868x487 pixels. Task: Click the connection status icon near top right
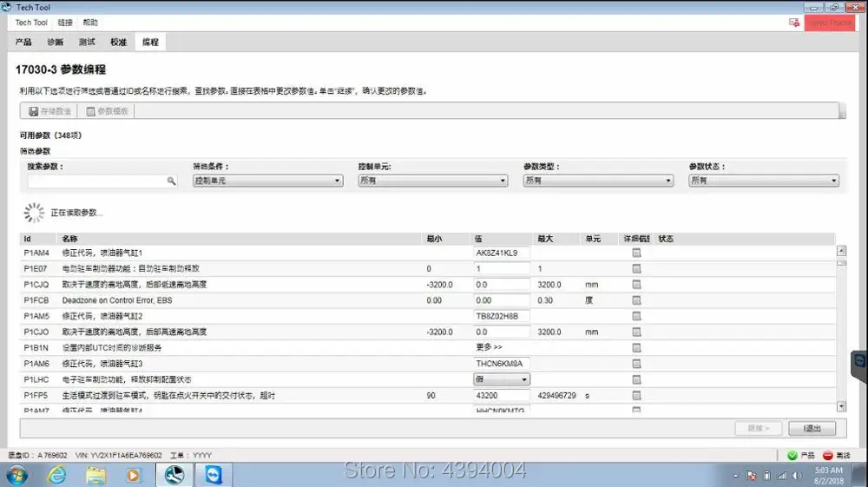point(794,23)
